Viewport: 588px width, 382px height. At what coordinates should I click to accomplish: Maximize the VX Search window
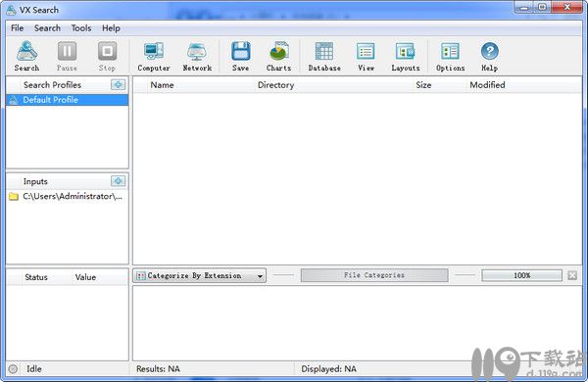[543, 7]
